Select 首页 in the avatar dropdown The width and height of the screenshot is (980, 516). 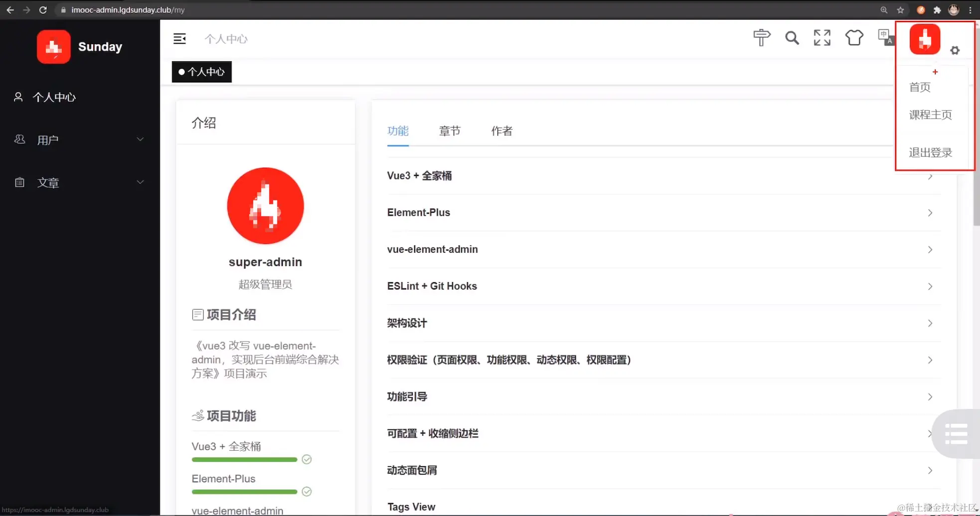point(920,87)
